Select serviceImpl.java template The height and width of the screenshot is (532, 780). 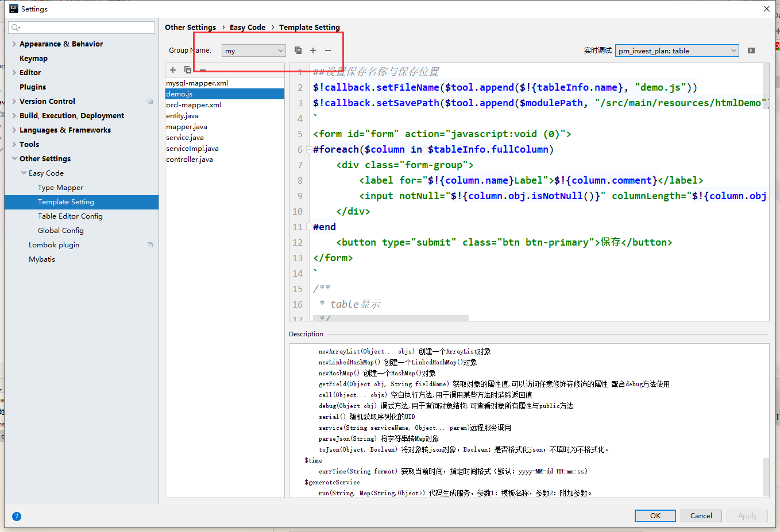(x=225, y=149)
